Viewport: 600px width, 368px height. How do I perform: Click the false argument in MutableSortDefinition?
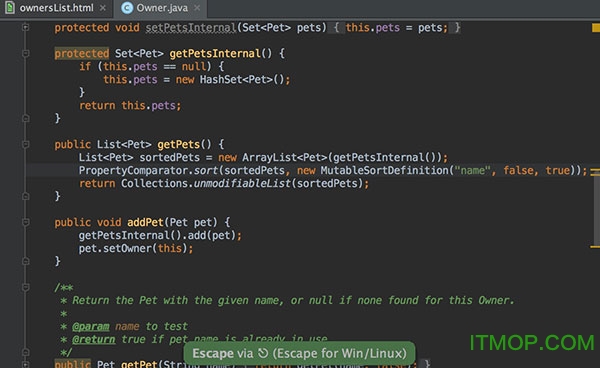(x=518, y=170)
